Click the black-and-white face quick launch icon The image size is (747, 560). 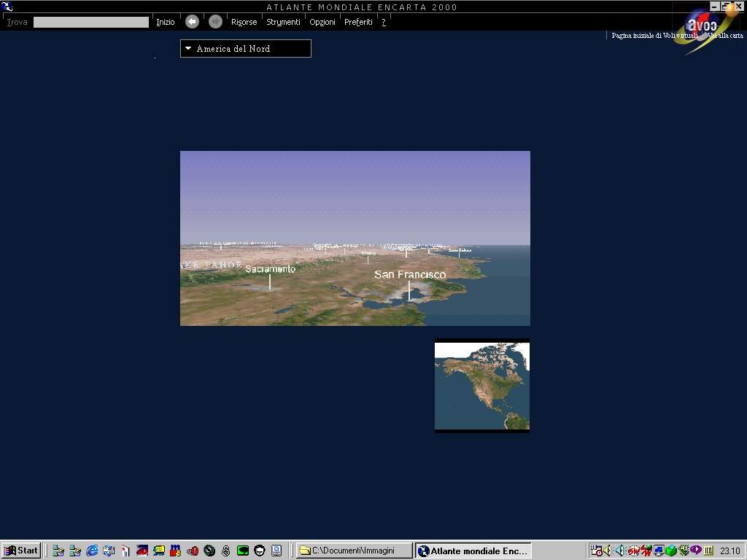[260, 551]
